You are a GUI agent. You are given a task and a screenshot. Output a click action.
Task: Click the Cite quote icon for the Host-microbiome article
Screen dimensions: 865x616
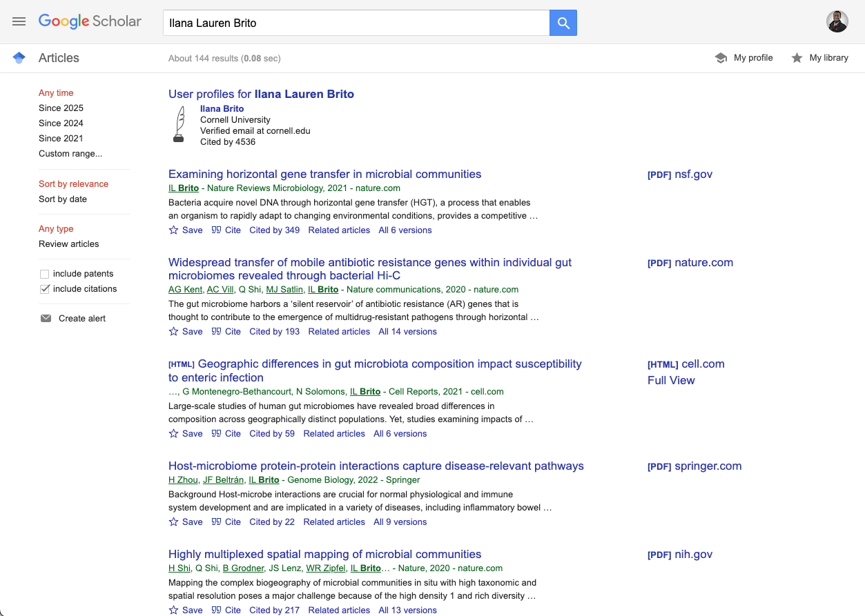216,522
